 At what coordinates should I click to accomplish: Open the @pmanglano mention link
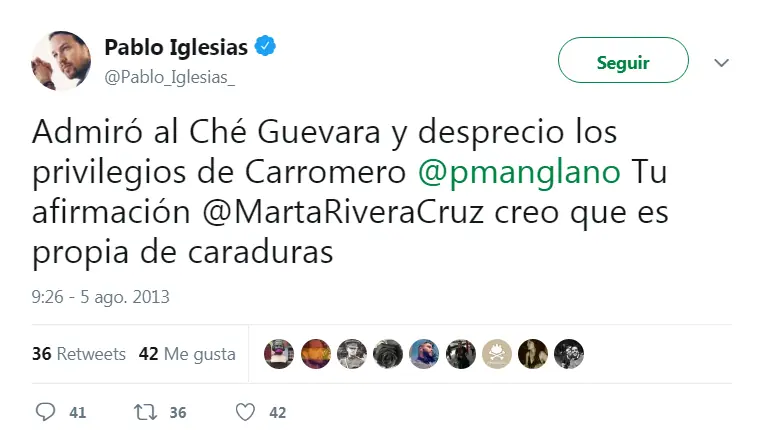(x=518, y=171)
